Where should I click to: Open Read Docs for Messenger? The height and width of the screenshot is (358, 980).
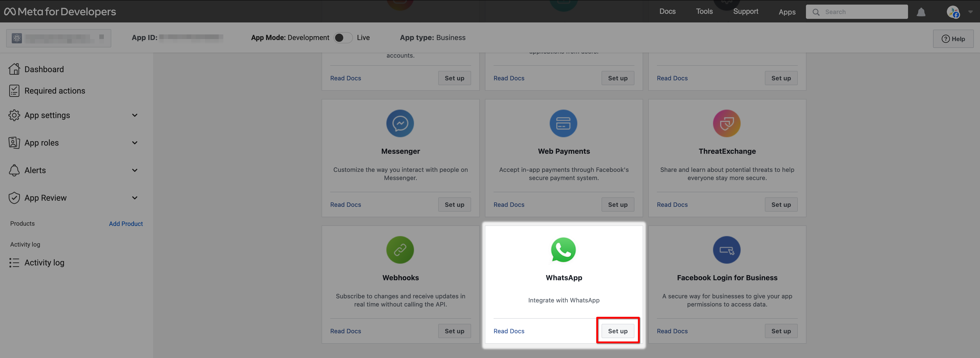coord(346,204)
